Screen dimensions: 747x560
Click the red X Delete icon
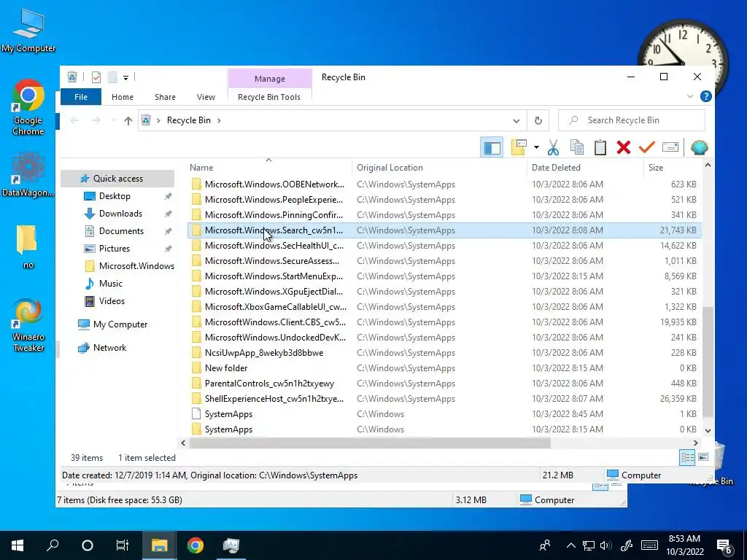[624, 147]
